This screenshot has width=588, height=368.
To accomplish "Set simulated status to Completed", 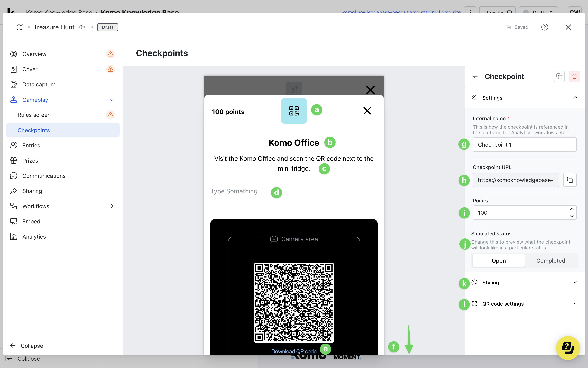I will click(x=551, y=260).
